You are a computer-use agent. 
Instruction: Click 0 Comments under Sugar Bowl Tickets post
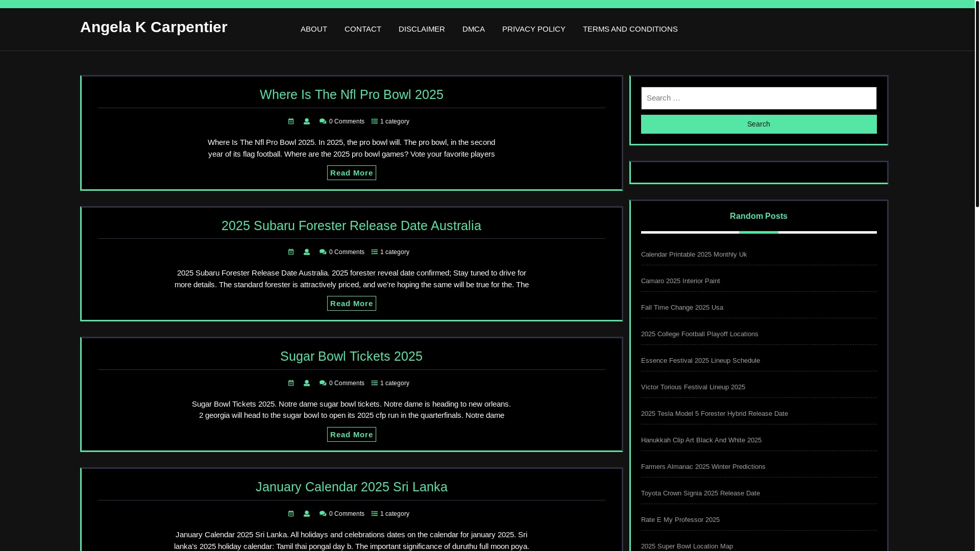(347, 383)
